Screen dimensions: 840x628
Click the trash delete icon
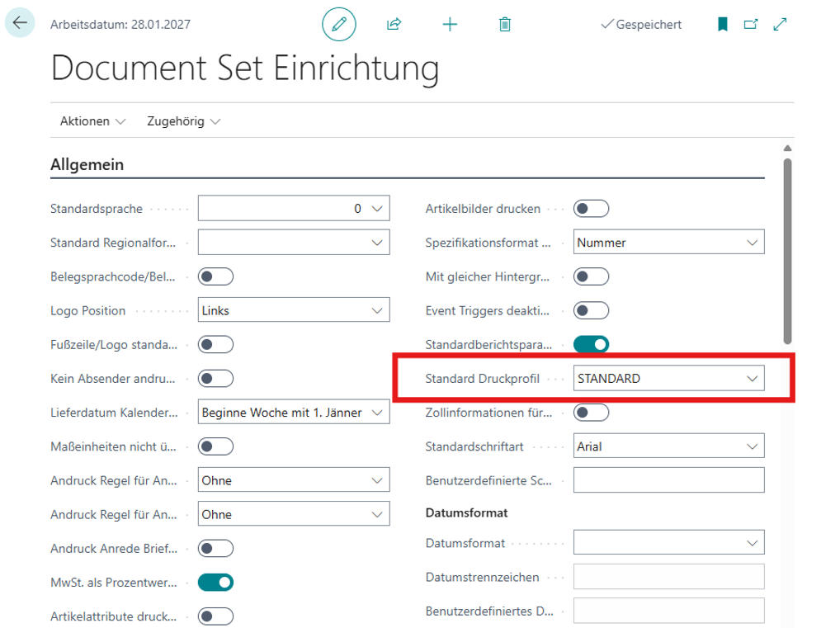505,25
